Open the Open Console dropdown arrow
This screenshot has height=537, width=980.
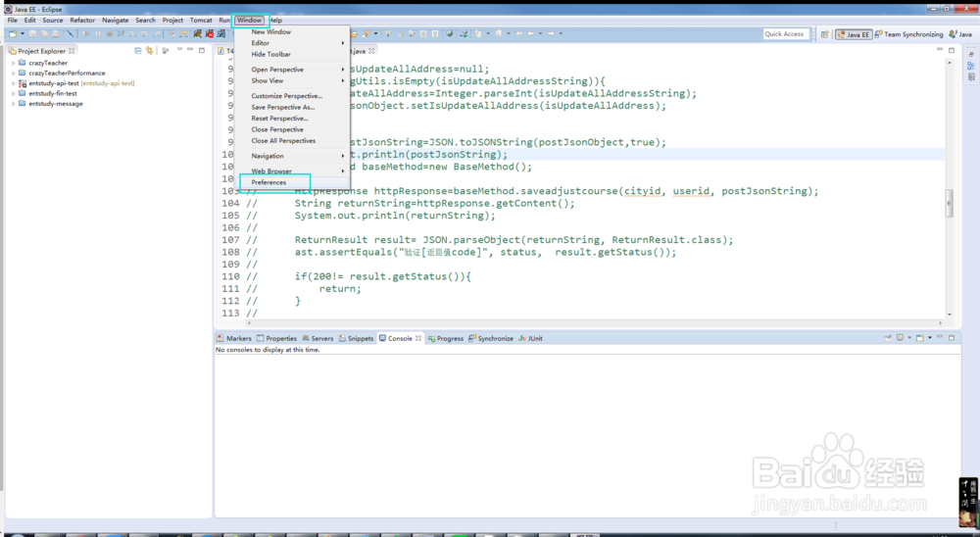pyautogui.click(x=930, y=337)
